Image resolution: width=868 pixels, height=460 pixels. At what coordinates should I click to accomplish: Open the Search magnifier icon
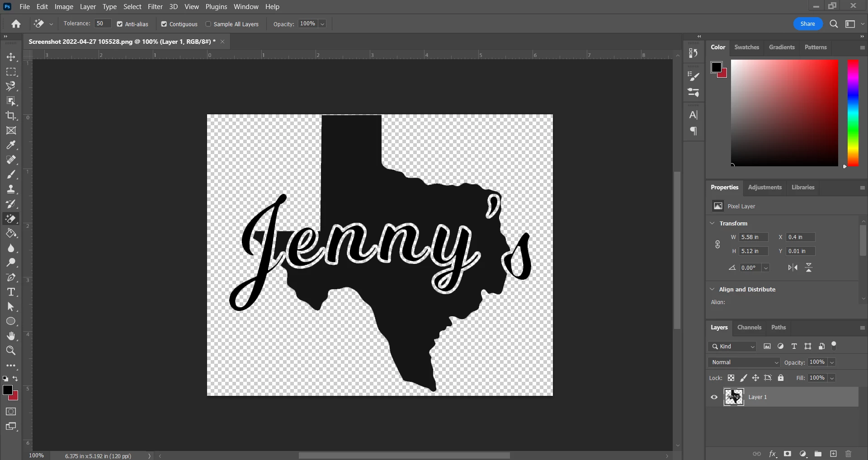[x=834, y=24]
